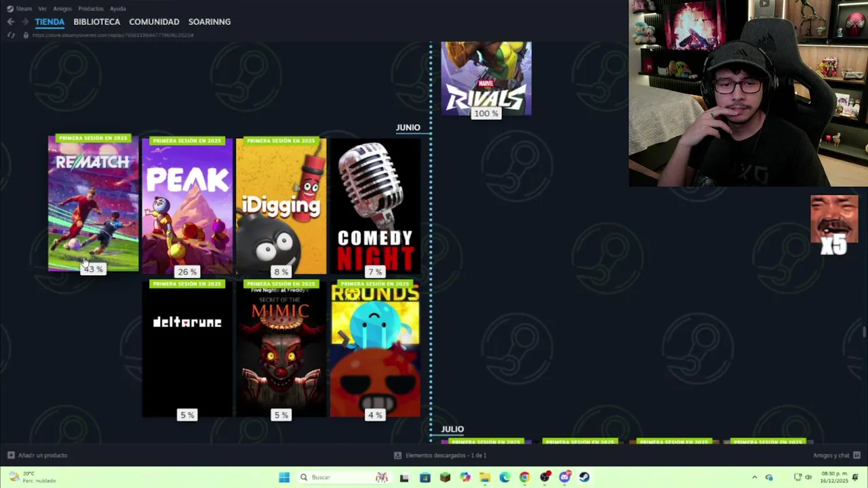This screenshot has width=868, height=488.
Task: Open the Comedy Night game tile
Action: point(375,205)
